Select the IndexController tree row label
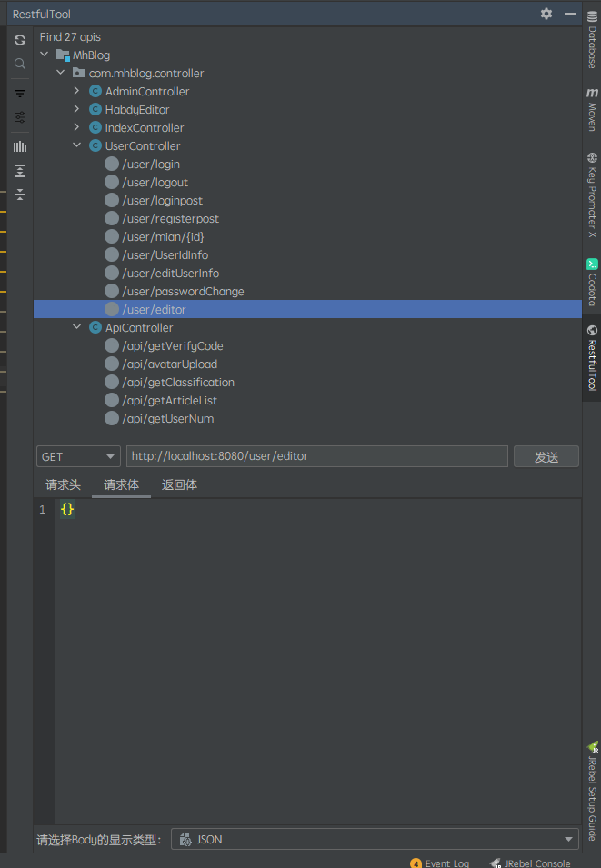This screenshot has width=601, height=868. tap(145, 128)
